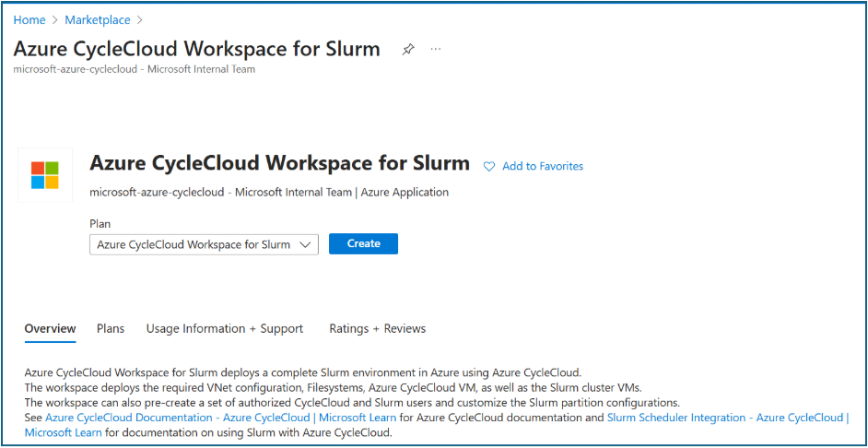The image size is (868, 448).
Task: Open Azure CycleCloud Documentation link
Action: [x=220, y=418]
